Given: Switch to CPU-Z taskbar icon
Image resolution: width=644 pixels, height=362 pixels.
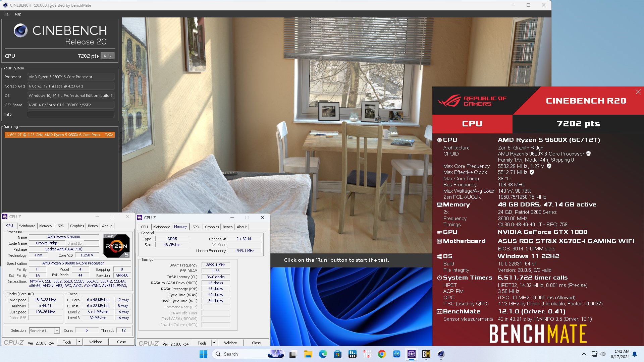Looking at the screenshot, I should tap(411, 354).
